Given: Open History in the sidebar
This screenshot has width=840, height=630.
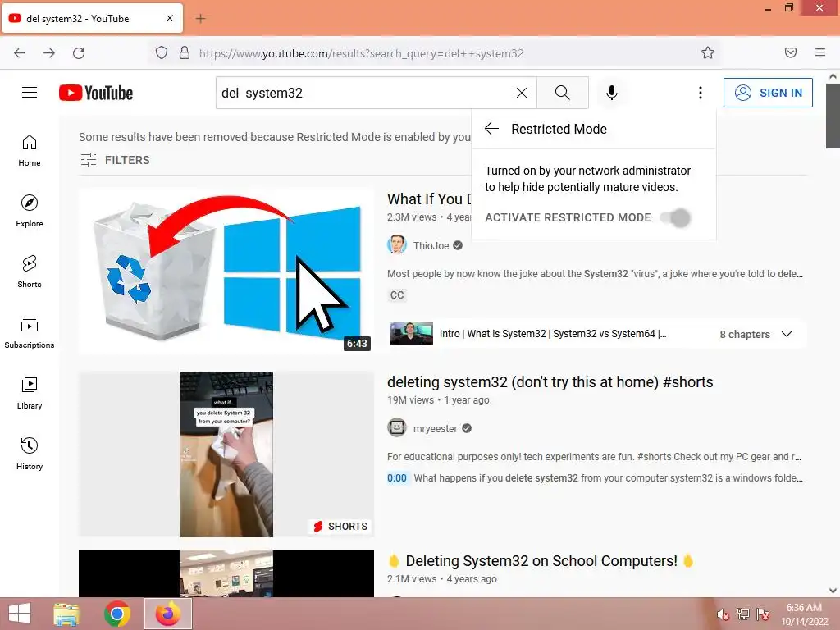Looking at the screenshot, I should [x=30, y=454].
